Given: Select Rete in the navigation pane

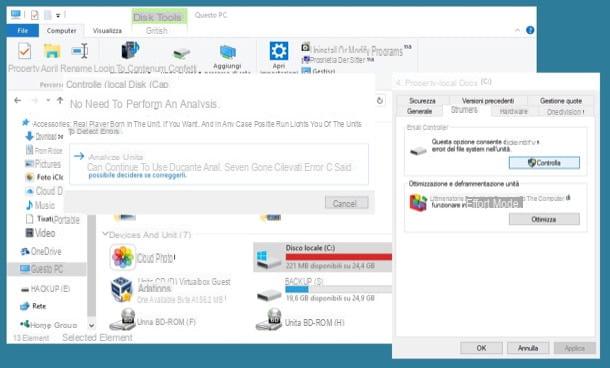Looking at the screenshot, I should click(x=33, y=306).
